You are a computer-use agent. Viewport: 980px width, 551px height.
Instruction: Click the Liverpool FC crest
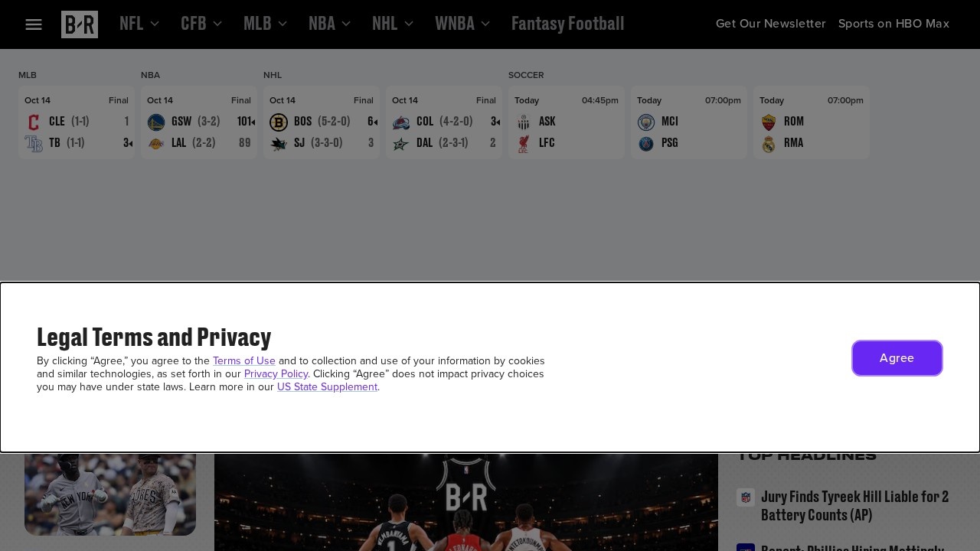point(524,143)
